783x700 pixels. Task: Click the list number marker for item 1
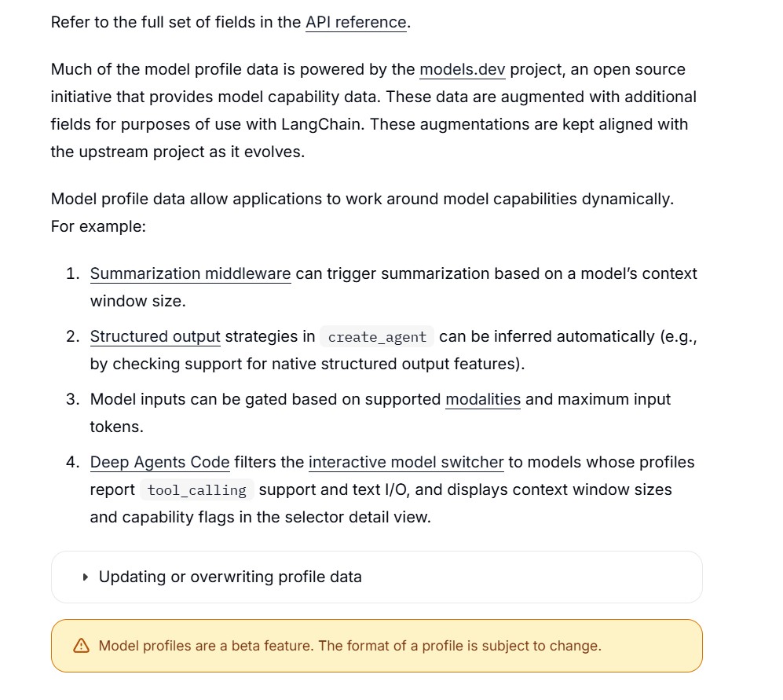73,274
